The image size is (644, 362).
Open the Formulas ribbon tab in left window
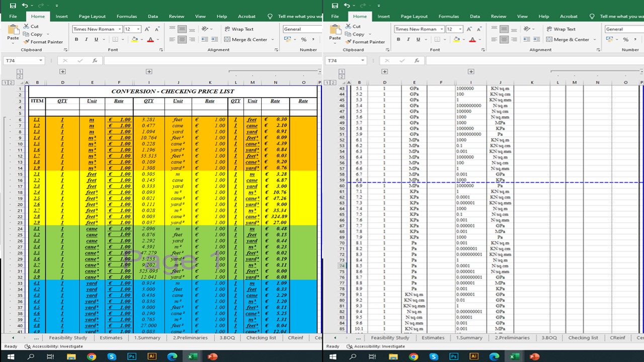pyautogui.click(x=126, y=16)
